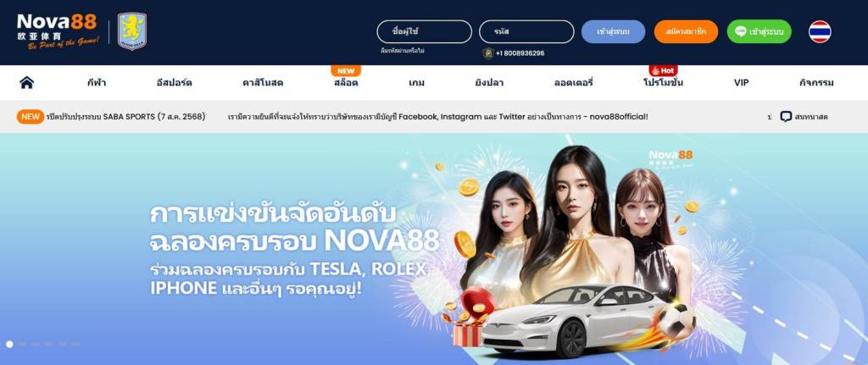Select the Thailand flag language icon

pyautogui.click(x=820, y=31)
